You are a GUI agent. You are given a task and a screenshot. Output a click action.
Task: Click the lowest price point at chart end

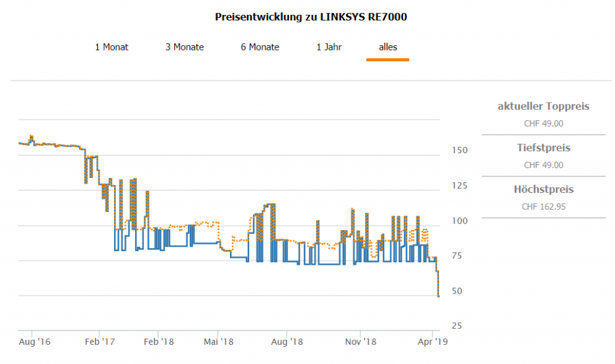(439, 296)
